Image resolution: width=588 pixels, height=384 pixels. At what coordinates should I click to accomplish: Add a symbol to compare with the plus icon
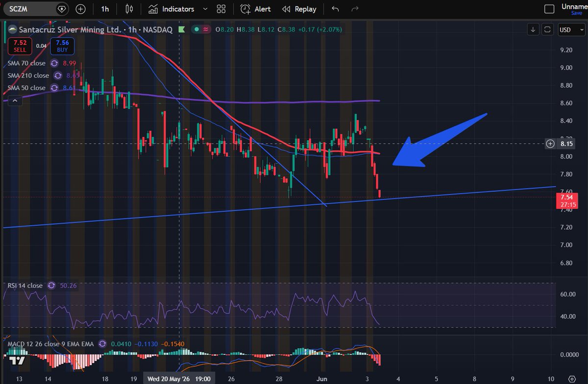pos(80,9)
